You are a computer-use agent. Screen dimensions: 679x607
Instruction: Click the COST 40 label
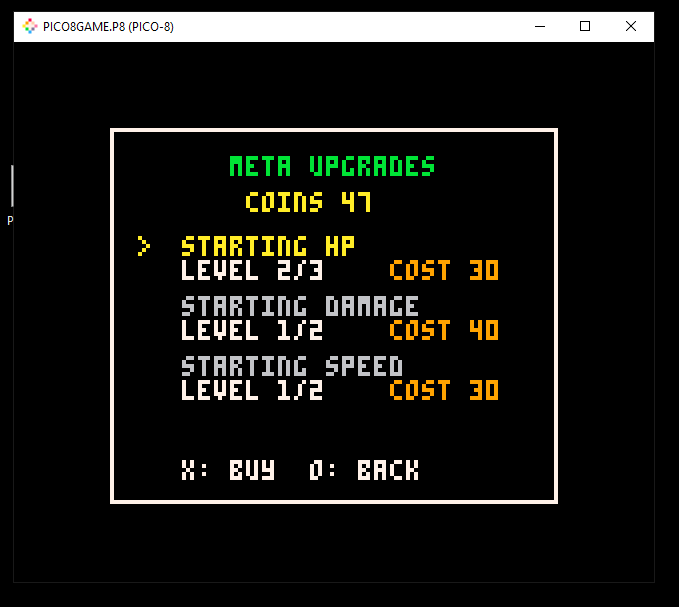point(444,330)
